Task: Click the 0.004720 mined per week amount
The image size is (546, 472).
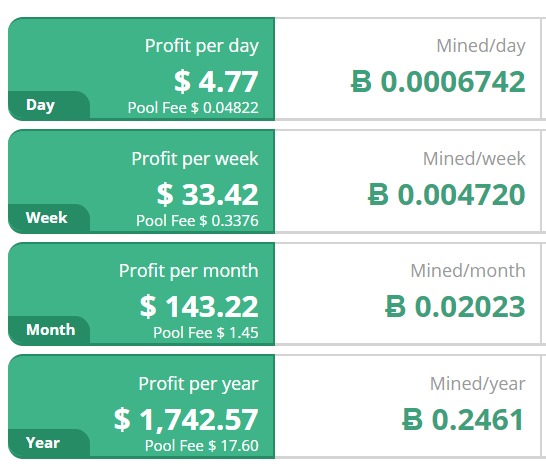Action: pos(462,194)
